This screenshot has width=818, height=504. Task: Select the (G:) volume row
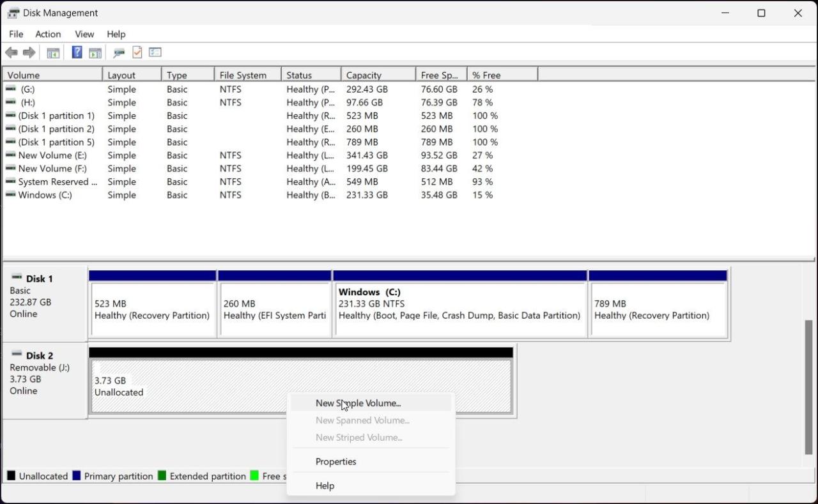coord(270,89)
